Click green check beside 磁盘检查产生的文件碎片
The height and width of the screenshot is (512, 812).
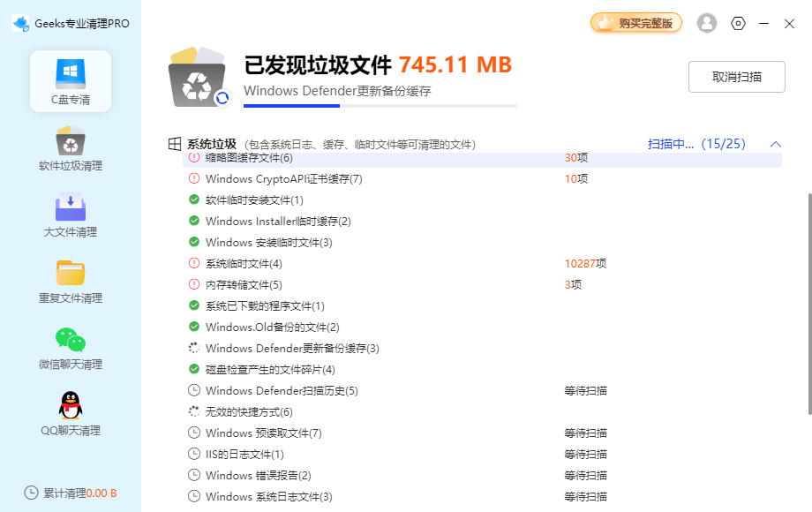pyautogui.click(x=193, y=369)
